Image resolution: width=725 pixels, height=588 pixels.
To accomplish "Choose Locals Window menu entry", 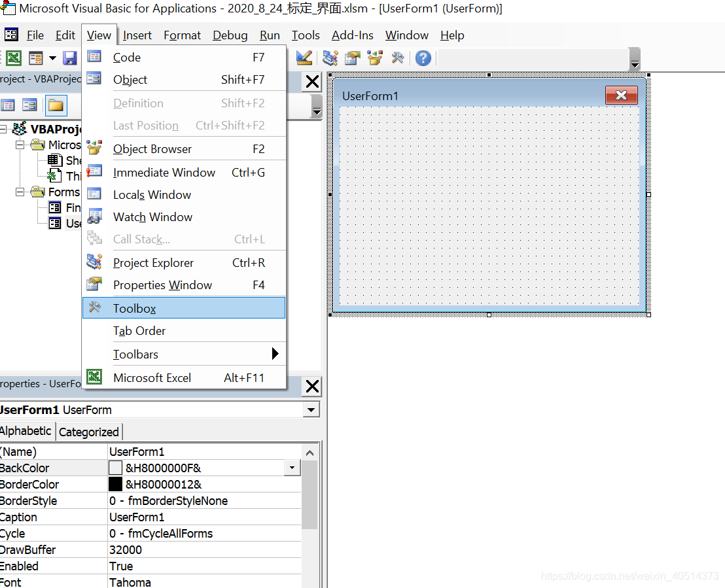I will [x=184, y=195].
